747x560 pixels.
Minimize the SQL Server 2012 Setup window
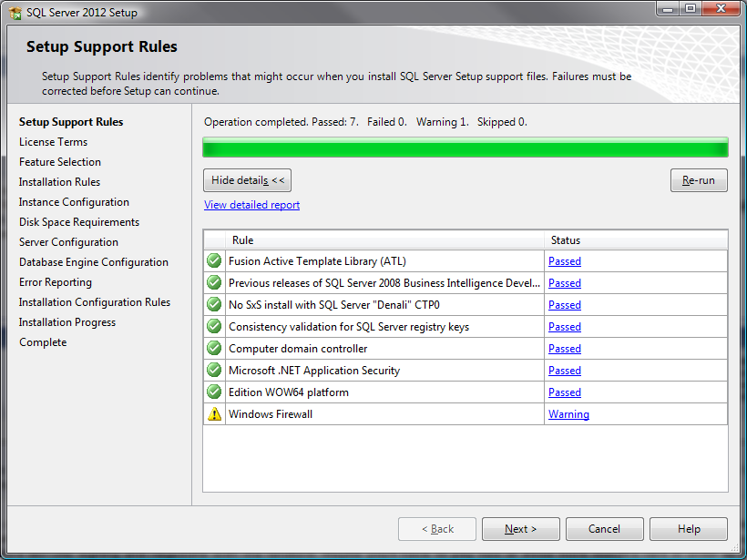coord(669,8)
